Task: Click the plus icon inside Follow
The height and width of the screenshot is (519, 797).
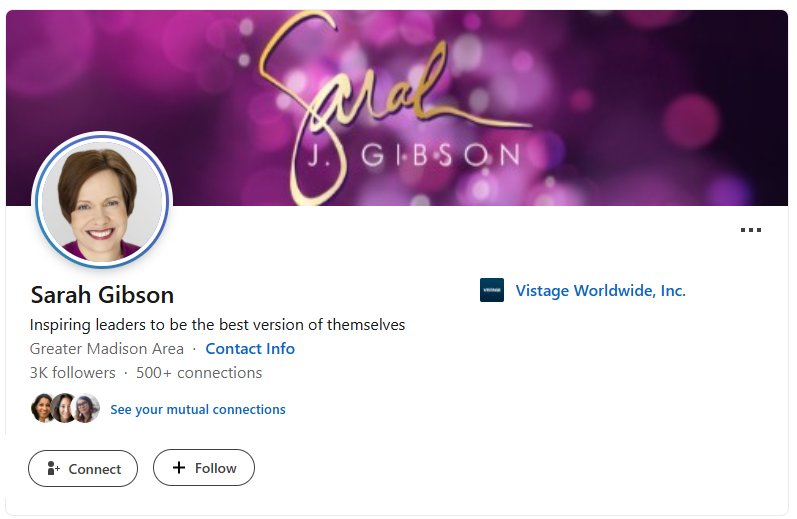Action: click(x=179, y=468)
